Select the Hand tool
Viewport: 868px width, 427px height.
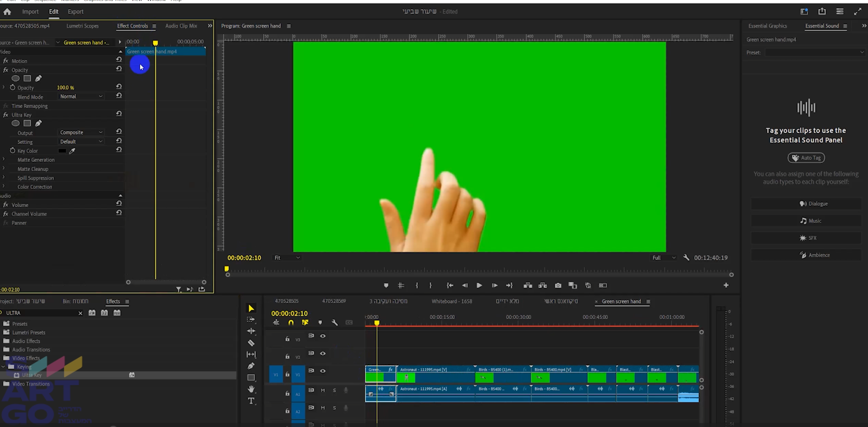251,389
